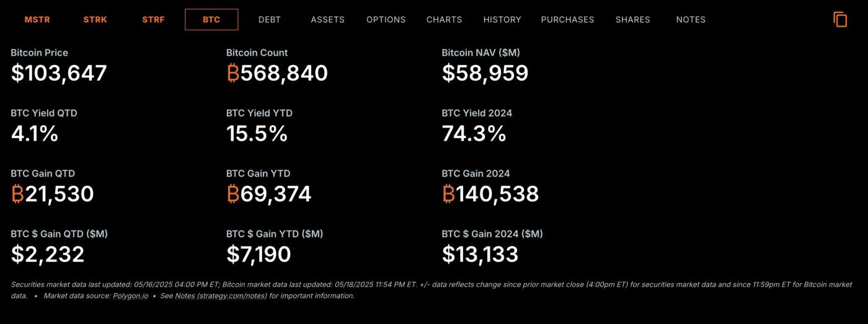Switch to the MSTR tab

coord(37,20)
